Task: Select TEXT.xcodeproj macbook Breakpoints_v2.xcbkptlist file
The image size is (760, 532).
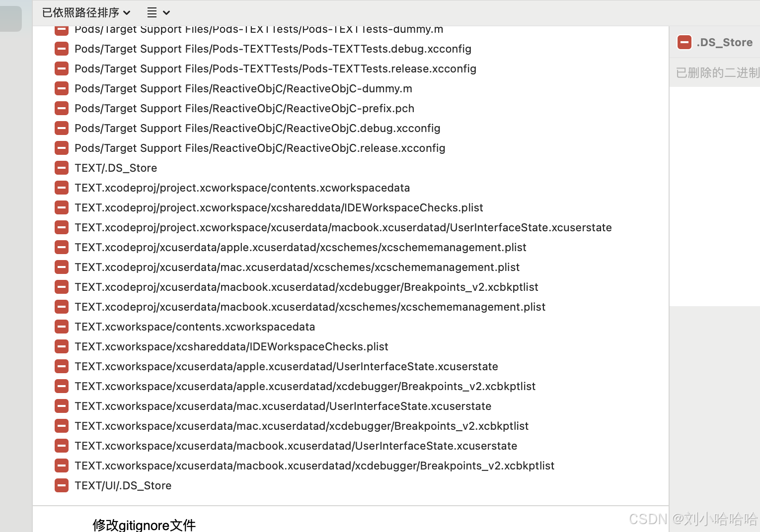Action: [306, 287]
